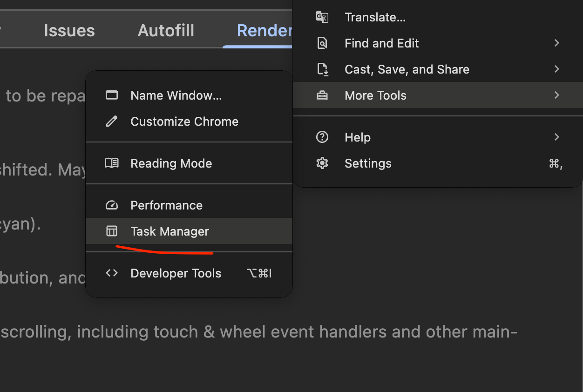Open the Help menu entry
The width and height of the screenshot is (583, 392).
click(x=438, y=137)
